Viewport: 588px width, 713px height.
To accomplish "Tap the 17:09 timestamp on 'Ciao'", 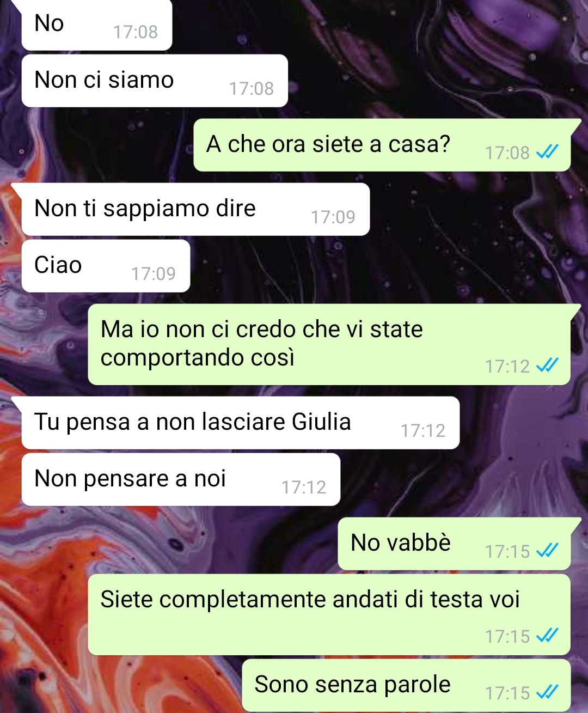I will coord(154,273).
